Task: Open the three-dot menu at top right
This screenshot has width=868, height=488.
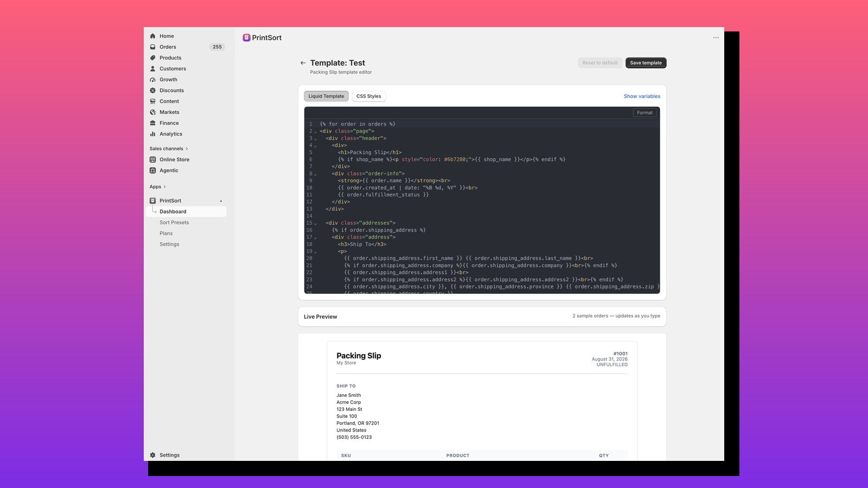Action: pos(716,37)
